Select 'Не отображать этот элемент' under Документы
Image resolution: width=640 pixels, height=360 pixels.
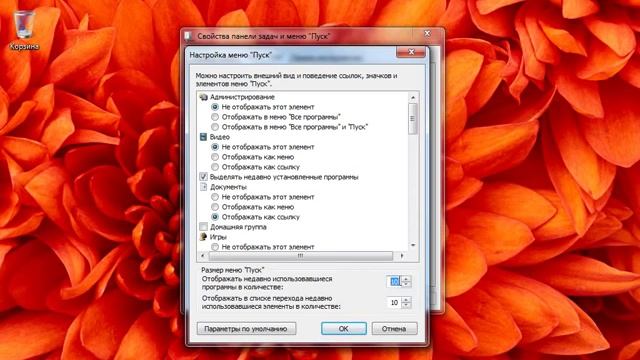point(215,197)
